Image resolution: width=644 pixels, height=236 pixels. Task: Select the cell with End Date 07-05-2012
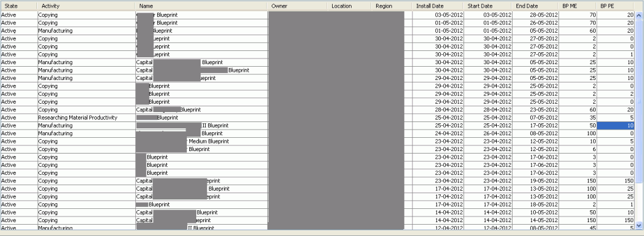pyautogui.click(x=536, y=118)
